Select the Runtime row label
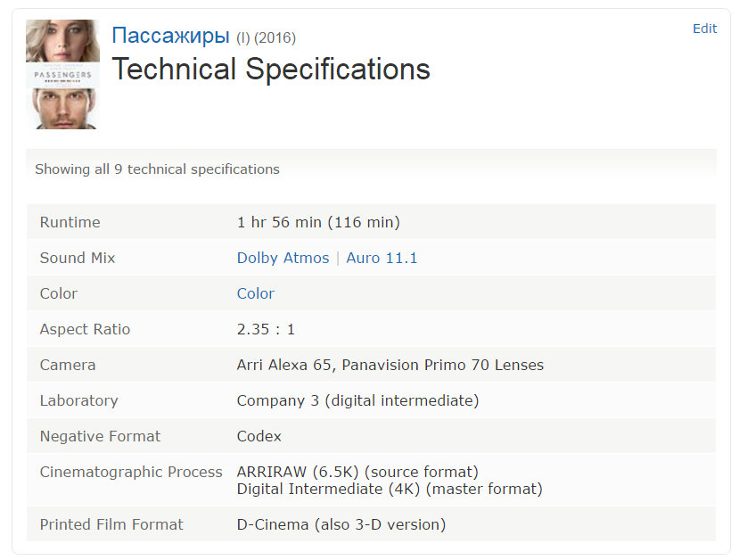Image resolution: width=739 pixels, height=560 pixels. [x=70, y=222]
